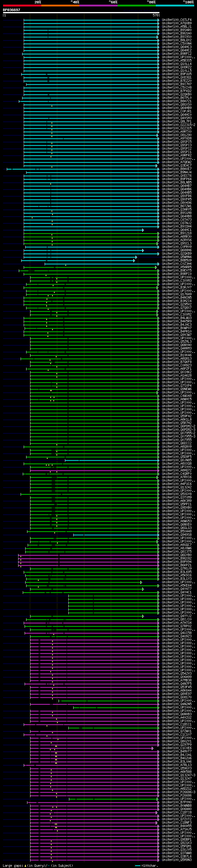
Task: Click hit UniRef100_Q64HC1
Action: click(x=177, y=230)
